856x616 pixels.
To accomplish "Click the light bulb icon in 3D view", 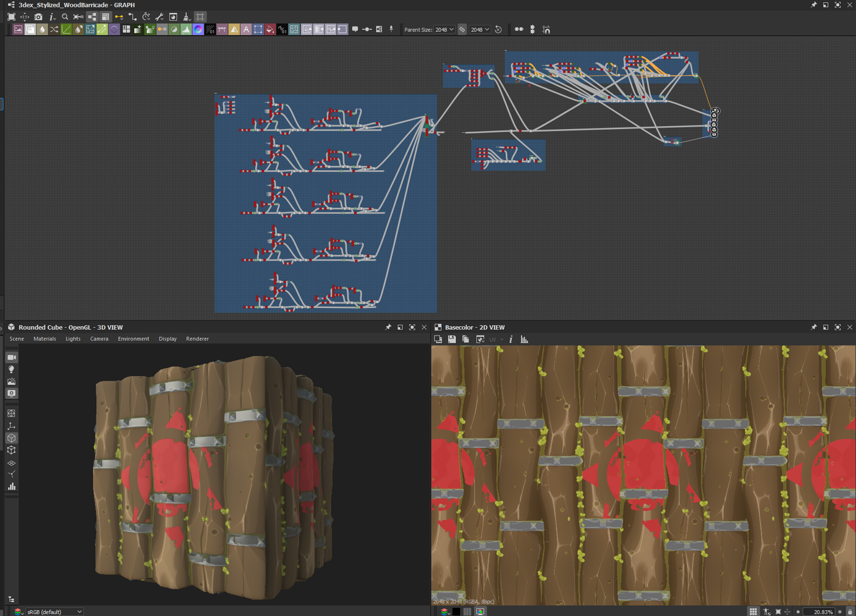I will tap(11, 370).
